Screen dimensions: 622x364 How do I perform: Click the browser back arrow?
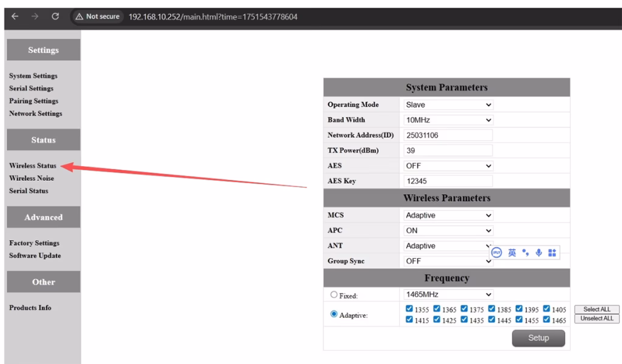point(15,17)
